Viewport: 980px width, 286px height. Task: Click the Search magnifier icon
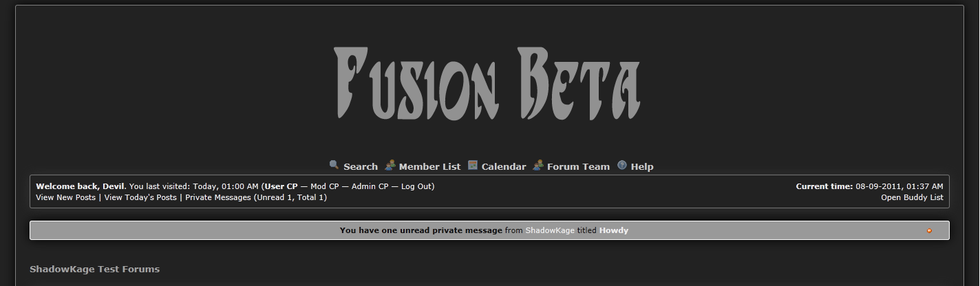[334, 165]
